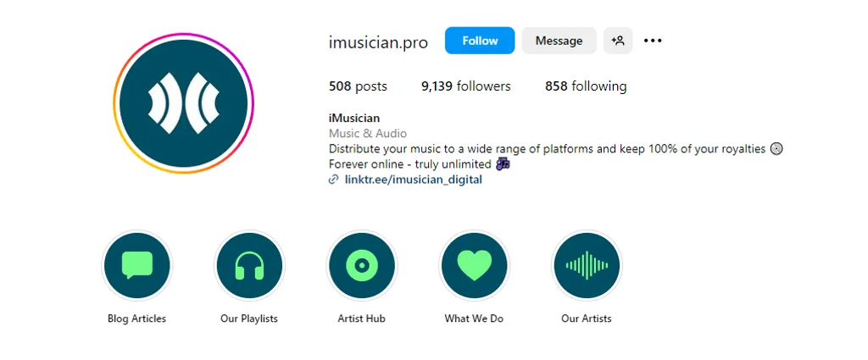Click the Artist Hub text label
Image resolution: width=868 pixels, height=360 pixels.
[361, 318]
